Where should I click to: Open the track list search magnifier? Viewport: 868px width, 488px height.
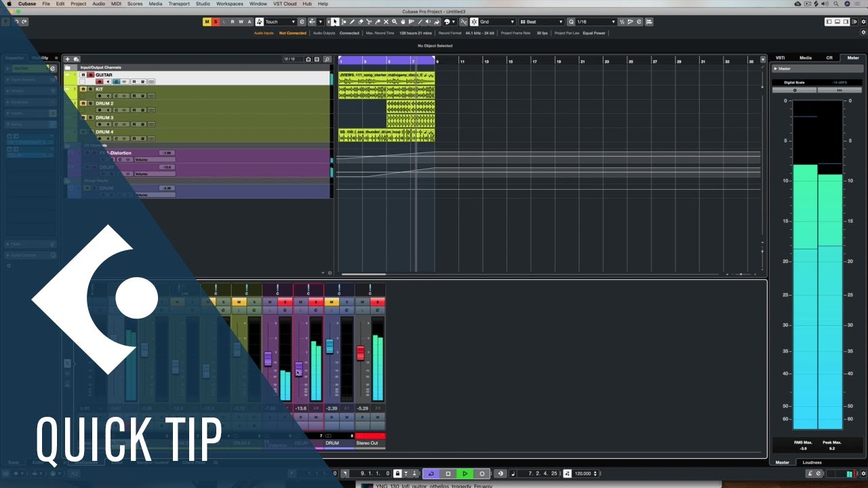tap(327, 59)
